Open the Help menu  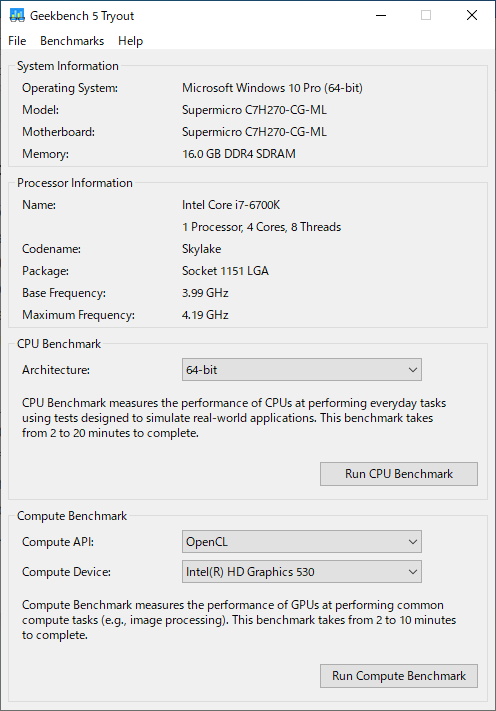(131, 41)
